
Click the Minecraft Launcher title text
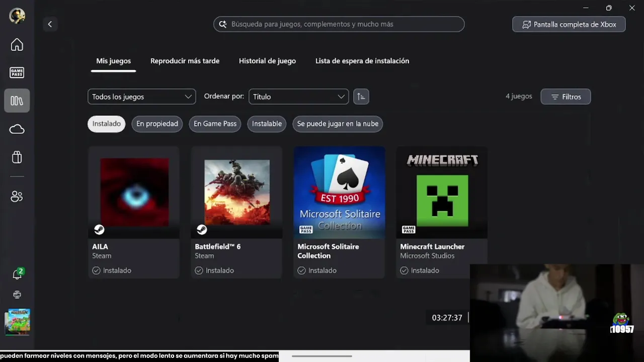click(x=432, y=246)
